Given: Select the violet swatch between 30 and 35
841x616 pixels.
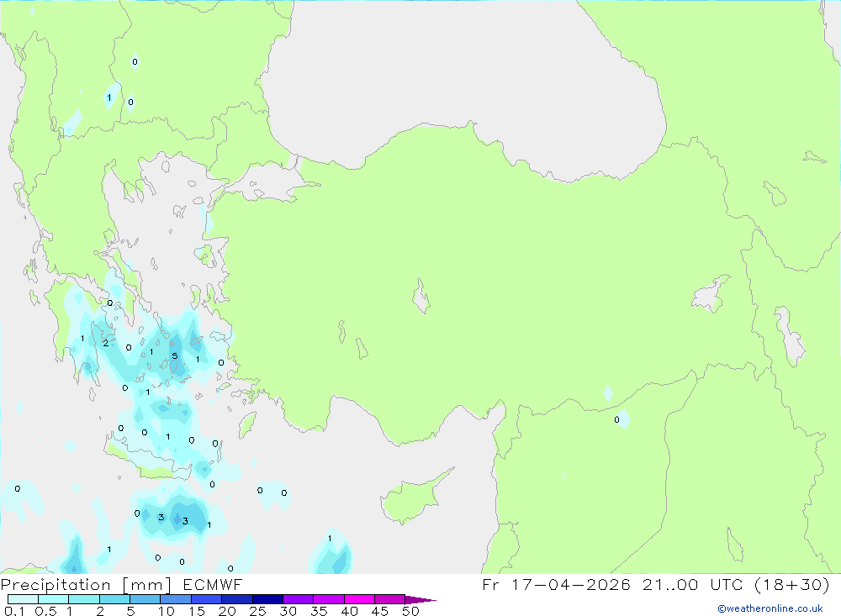Looking at the screenshot, I should coord(298,599).
